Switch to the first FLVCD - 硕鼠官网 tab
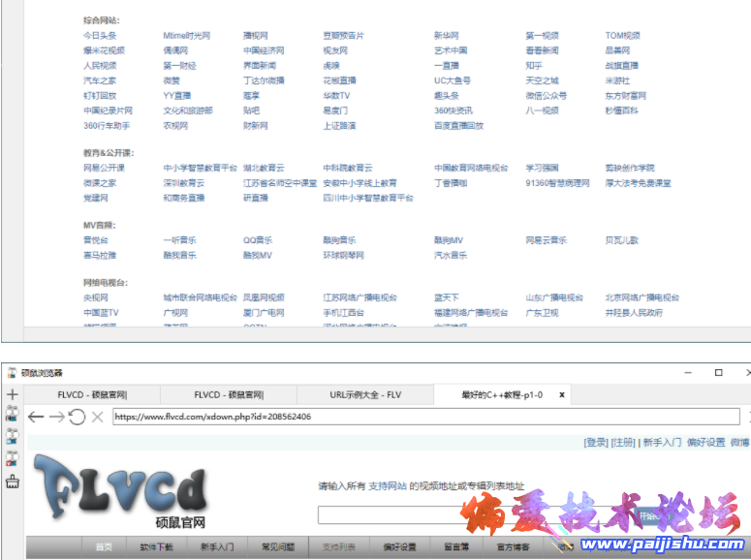Image resolution: width=751 pixels, height=560 pixels. (x=92, y=394)
